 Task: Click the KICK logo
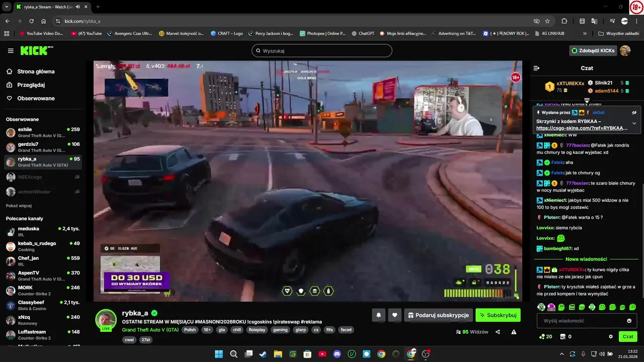click(x=36, y=51)
